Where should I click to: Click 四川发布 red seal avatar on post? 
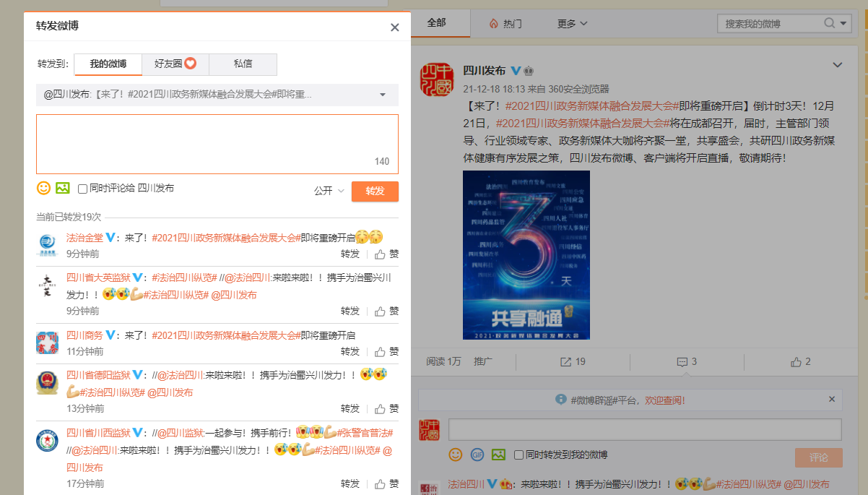pos(437,79)
